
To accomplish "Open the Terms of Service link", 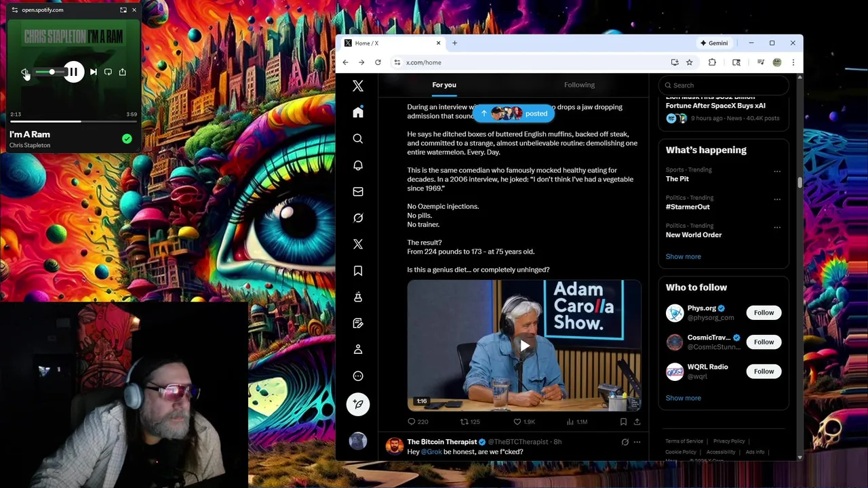I will (x=684, y=441).
